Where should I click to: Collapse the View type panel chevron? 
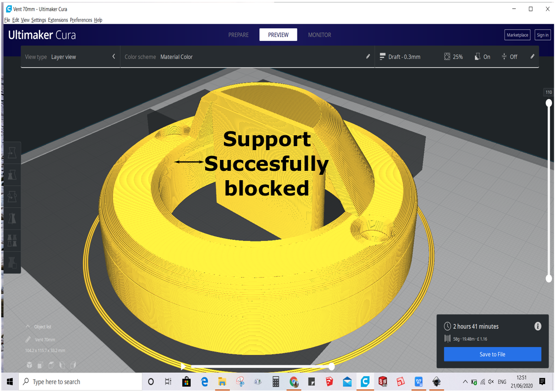coord(114,56)
